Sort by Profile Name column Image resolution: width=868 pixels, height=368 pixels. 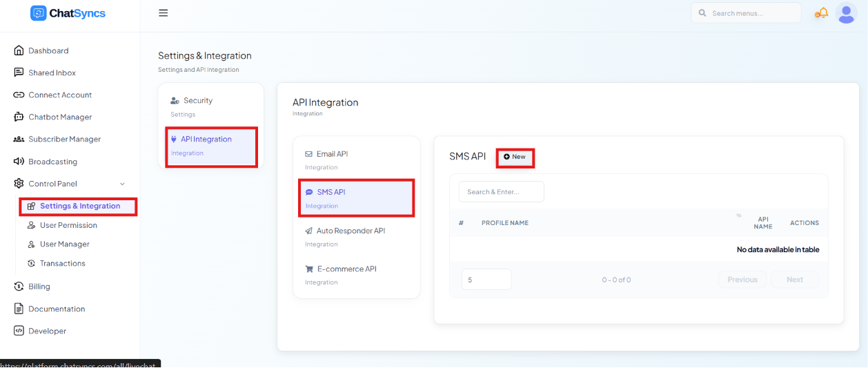click(505, 223)
